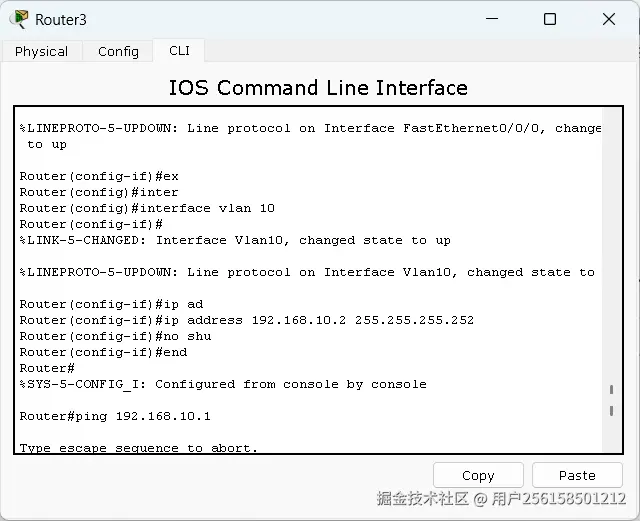
Task: Switch to the Physical tab
Action: [42, 51]
